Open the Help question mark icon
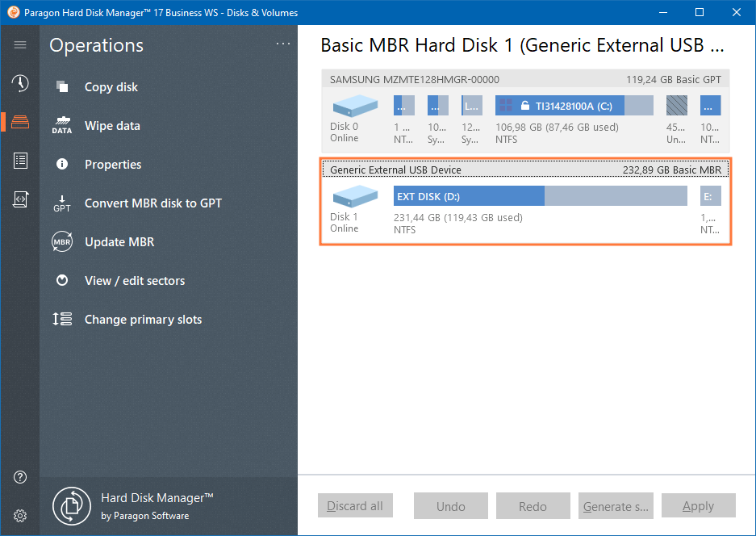 click(20, 477)
